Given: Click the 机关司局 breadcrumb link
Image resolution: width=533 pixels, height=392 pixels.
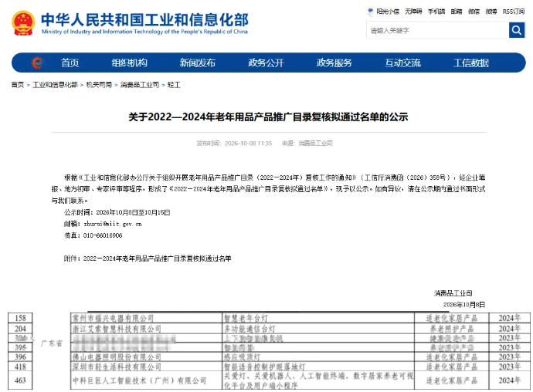Looking at the screenshot, I should click(x=99, y=85).
